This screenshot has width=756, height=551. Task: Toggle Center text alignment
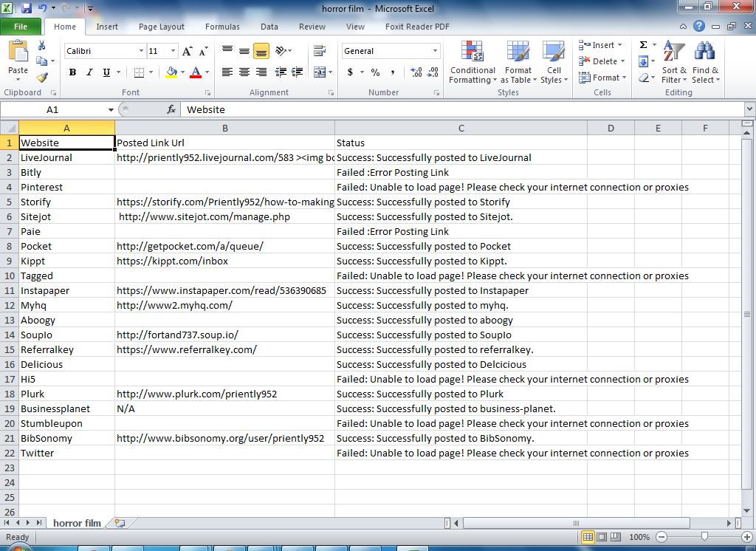(244, 72)
